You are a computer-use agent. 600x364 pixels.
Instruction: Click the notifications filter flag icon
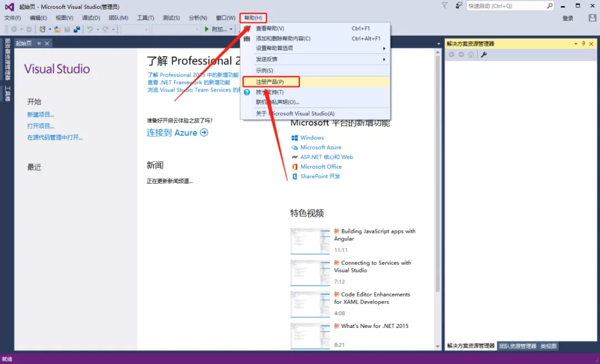[444, 6]
